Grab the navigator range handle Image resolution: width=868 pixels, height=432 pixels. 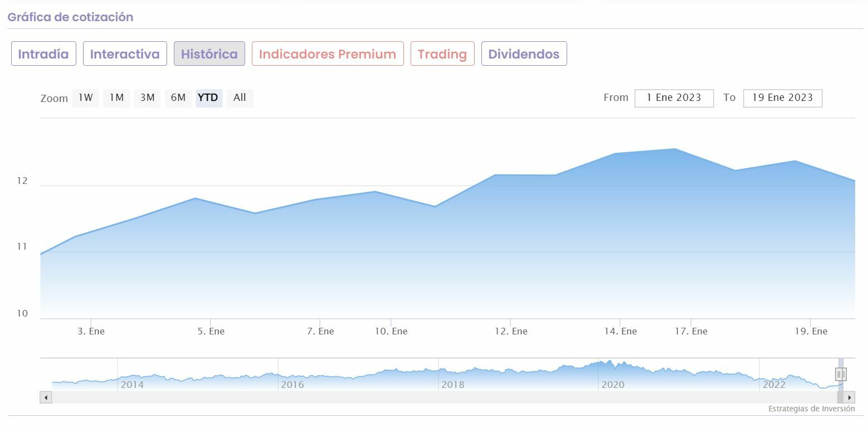click(841, 373)
